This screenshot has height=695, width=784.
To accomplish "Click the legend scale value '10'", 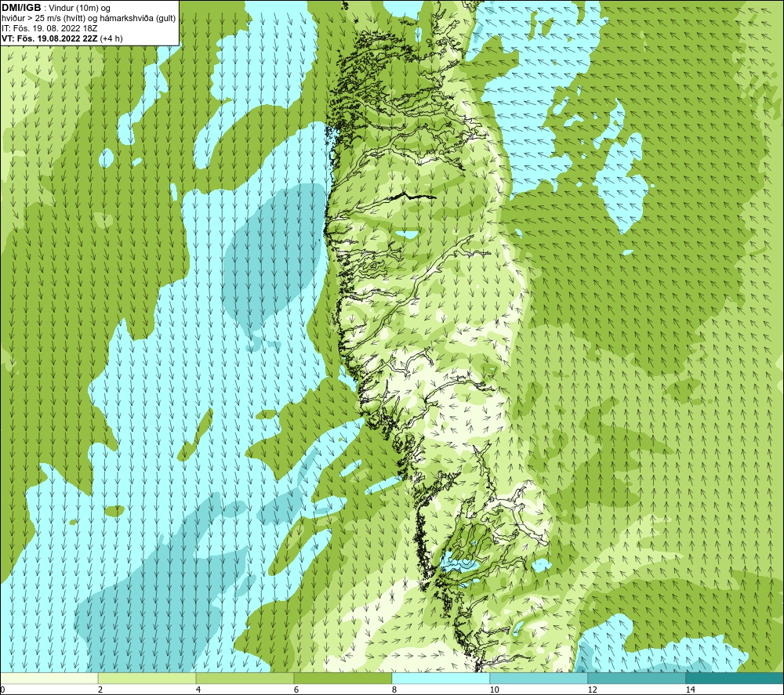I will click(494, 690).
